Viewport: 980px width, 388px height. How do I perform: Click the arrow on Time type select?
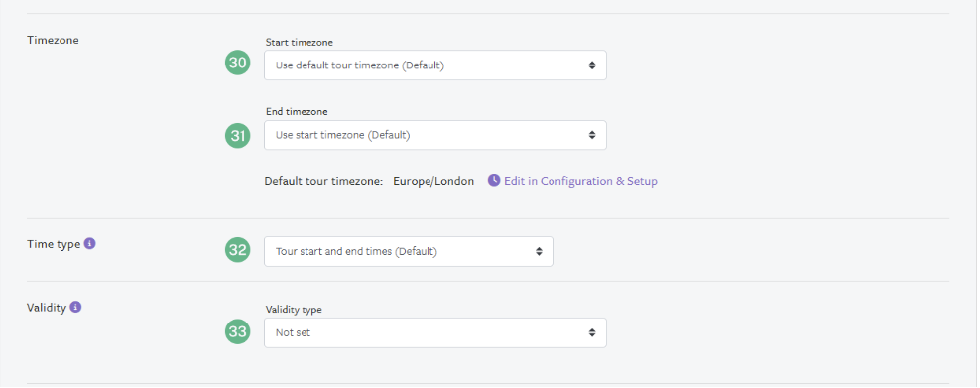(x=539, y=251)
